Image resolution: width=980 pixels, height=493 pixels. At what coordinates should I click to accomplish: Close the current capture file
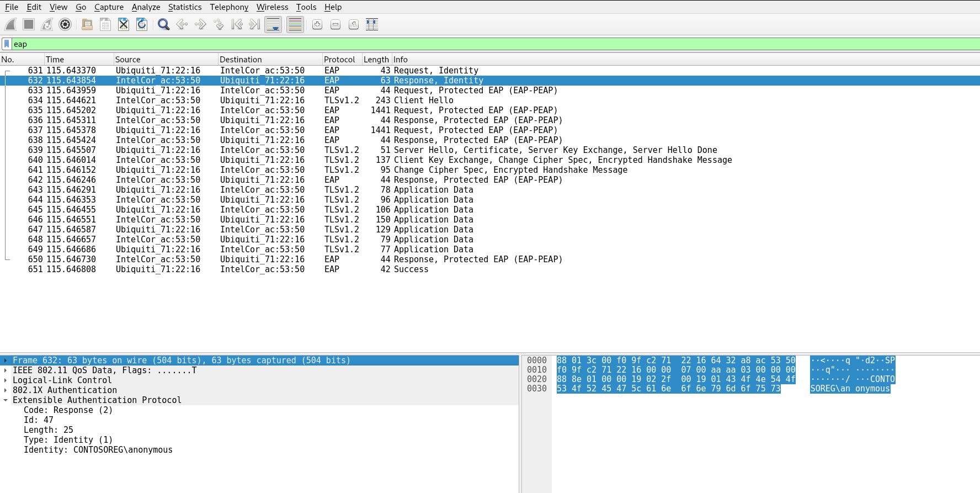124,24
